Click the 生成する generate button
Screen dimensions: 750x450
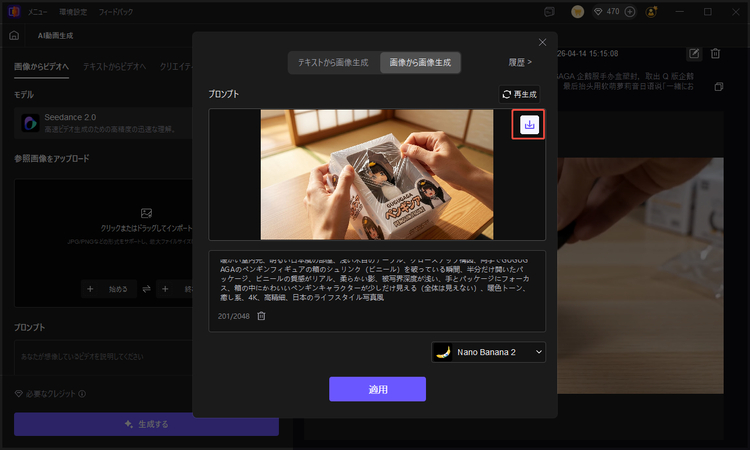point(146,424)
